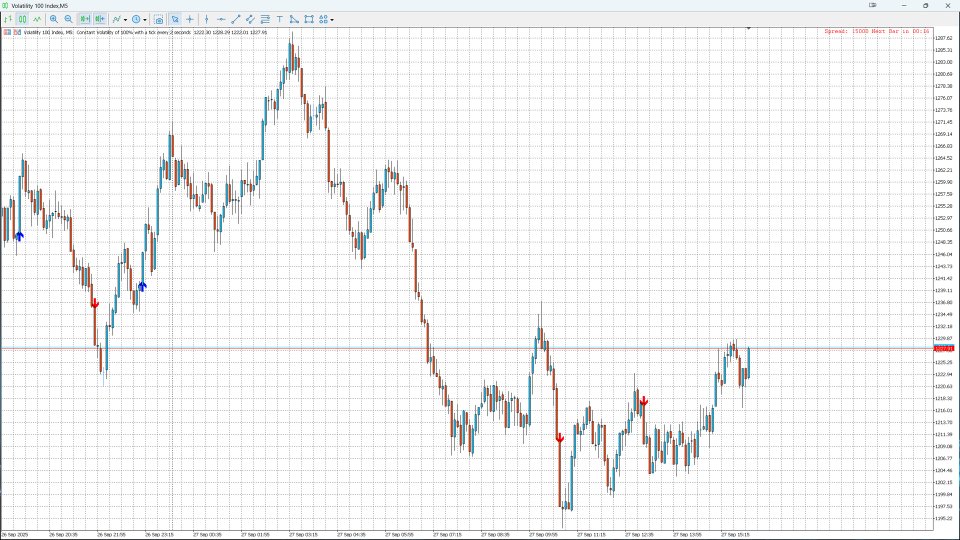Click the 27 Sep 15:15 time label
This screenshot has width=960, height=540.
pos(735,534)
